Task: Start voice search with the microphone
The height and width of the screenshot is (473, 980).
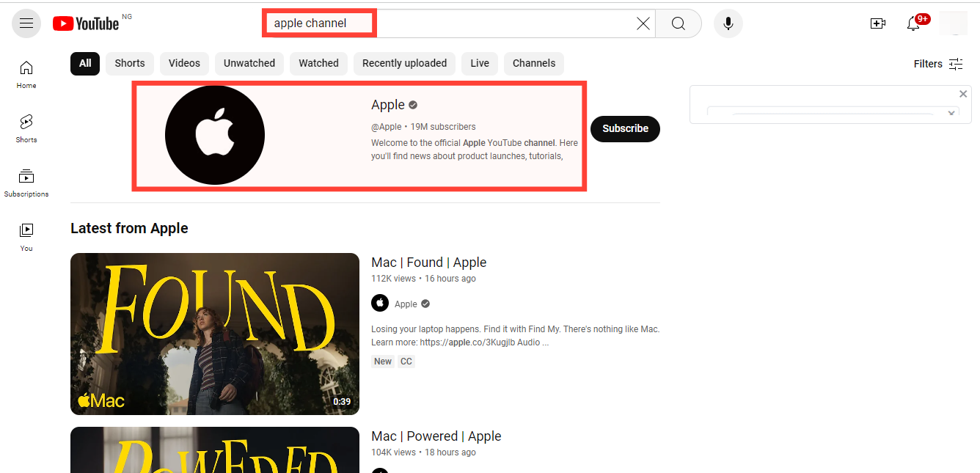Action: 728,23
